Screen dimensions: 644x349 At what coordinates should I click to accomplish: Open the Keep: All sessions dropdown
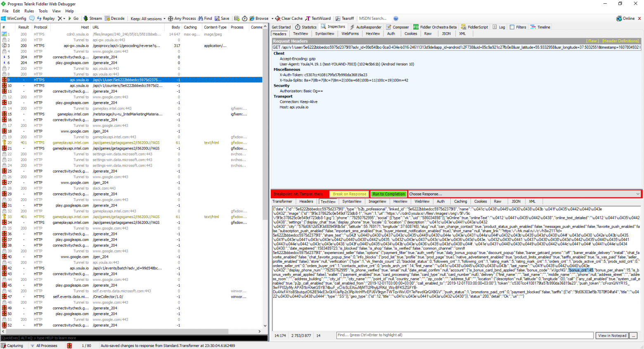[x=148, y=19]
